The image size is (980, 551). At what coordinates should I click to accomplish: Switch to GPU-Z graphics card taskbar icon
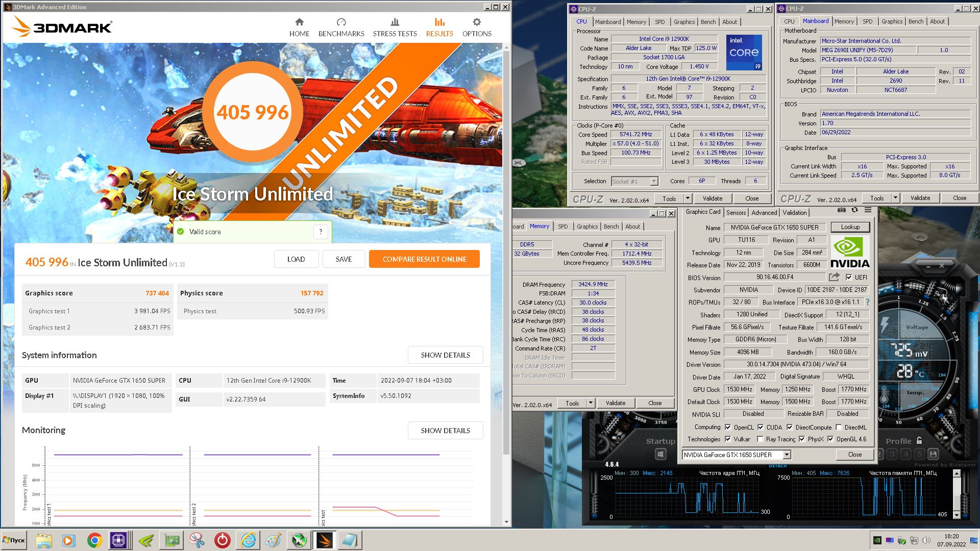(172, 540)
